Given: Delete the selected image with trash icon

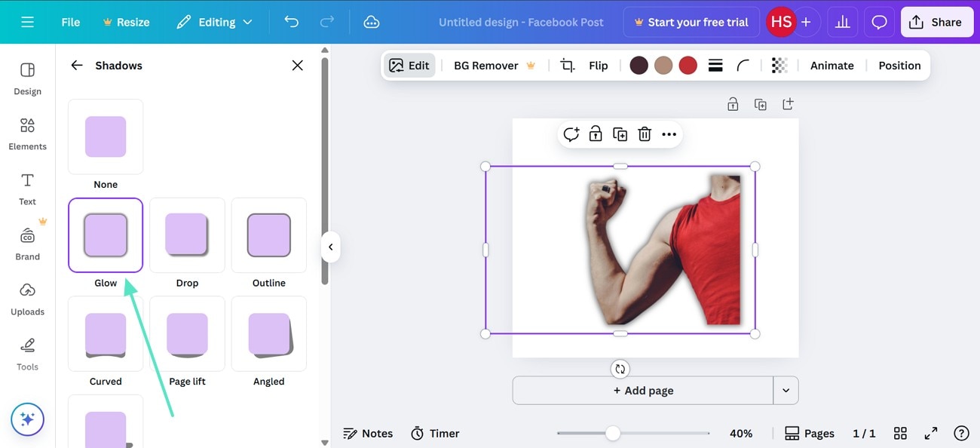Looking at the screenshot, I should tap(645, 133).
